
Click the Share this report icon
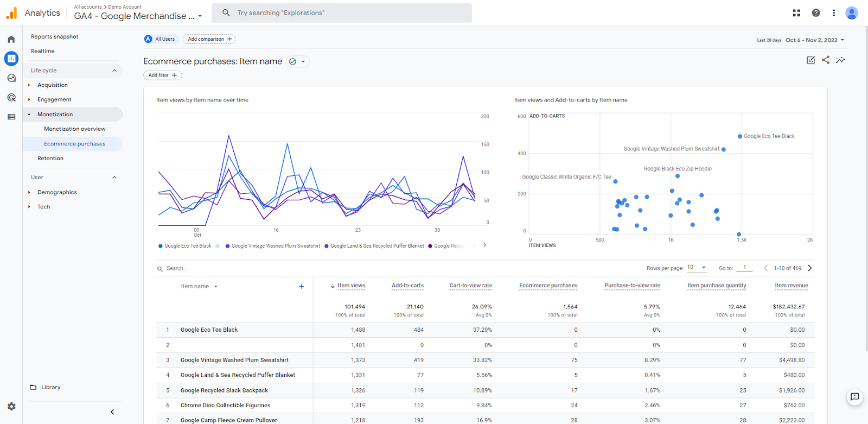pos(826,60)
